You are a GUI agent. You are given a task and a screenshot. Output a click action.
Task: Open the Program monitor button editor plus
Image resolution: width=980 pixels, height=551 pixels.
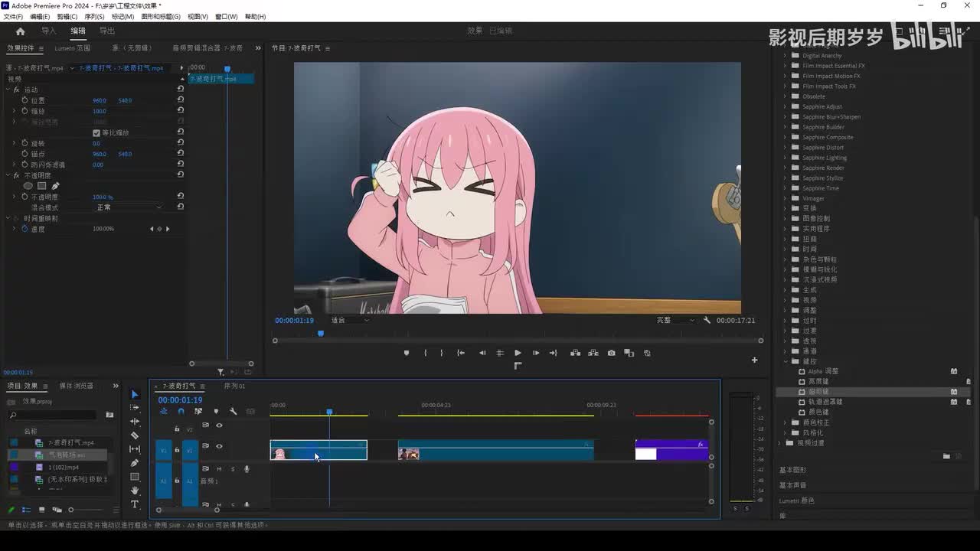click(x=754, y=360)
